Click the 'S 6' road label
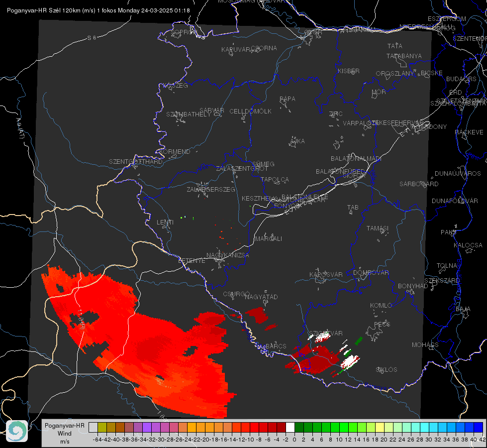Image resolution: width=487 pixels, height=448 pixels. coord(92,38)
